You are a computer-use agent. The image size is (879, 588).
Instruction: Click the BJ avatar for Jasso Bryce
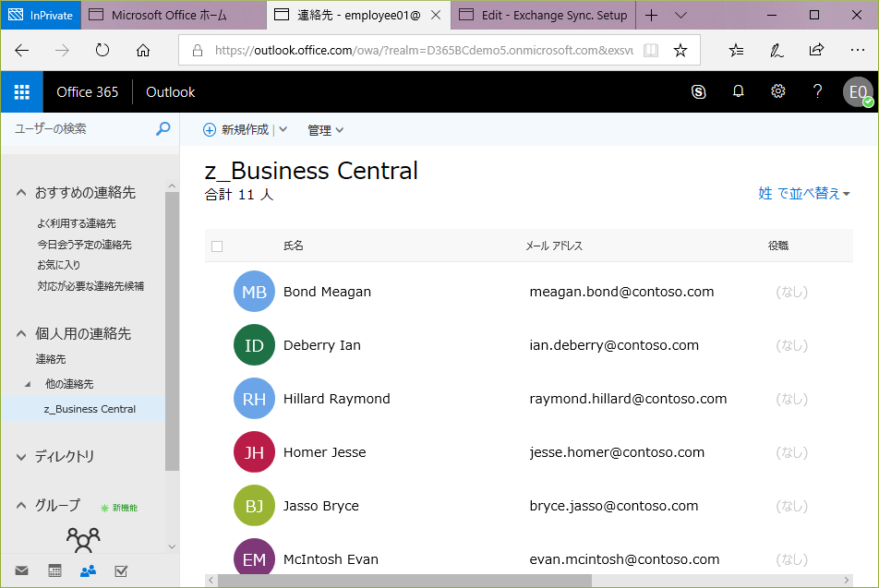[254, 506]
